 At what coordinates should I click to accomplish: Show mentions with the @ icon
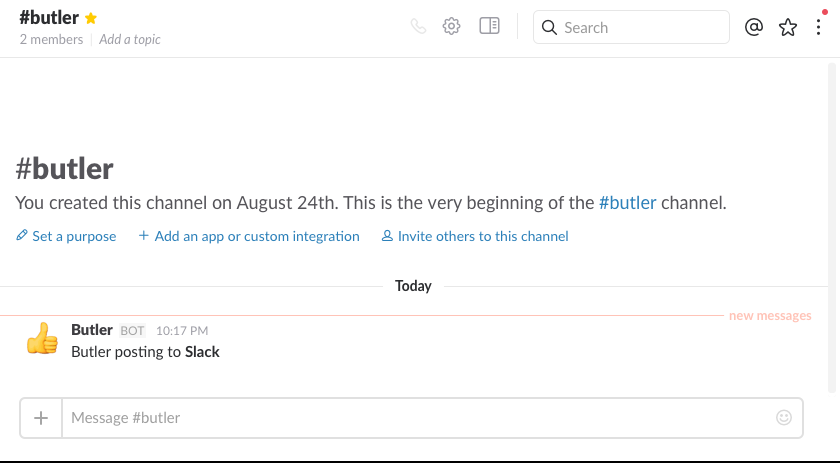pos(754,27)
